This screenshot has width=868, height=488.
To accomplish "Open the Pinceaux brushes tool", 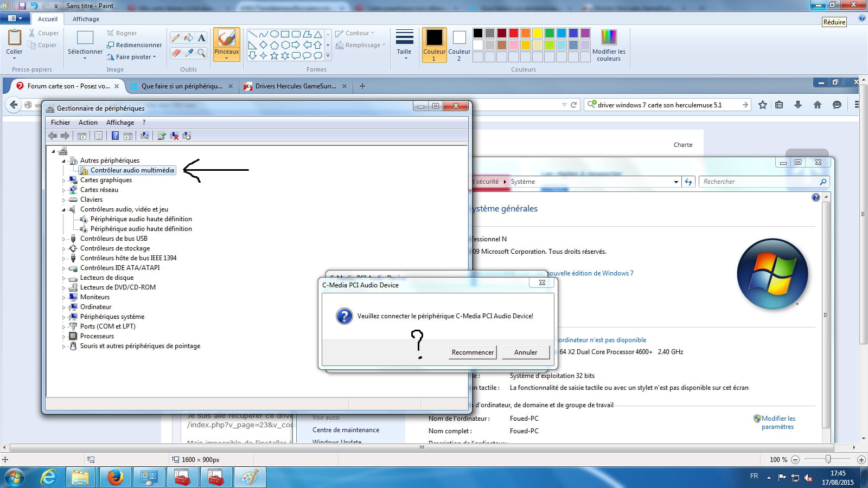I will pyautogui.click(x=226, y=44).
